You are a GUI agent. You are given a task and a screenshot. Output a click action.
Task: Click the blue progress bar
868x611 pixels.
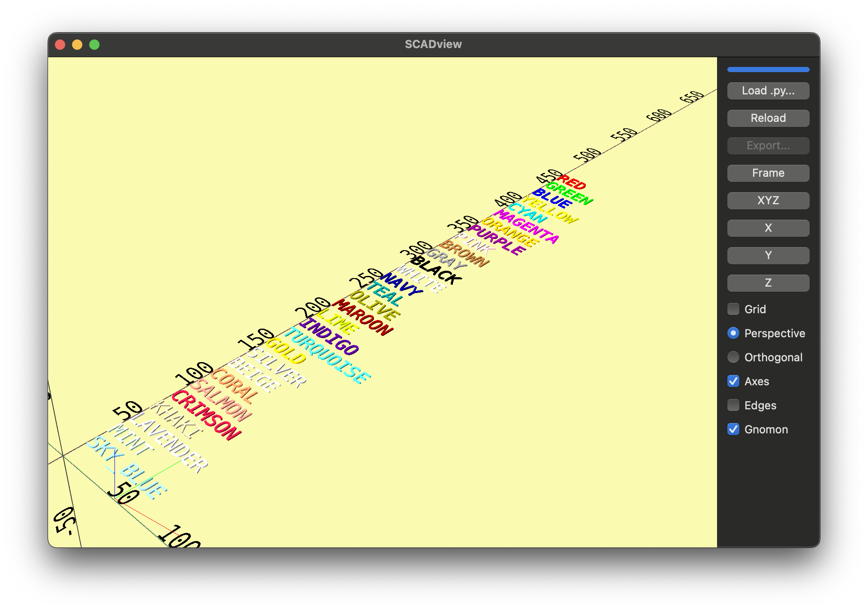[x=768, y=70]
